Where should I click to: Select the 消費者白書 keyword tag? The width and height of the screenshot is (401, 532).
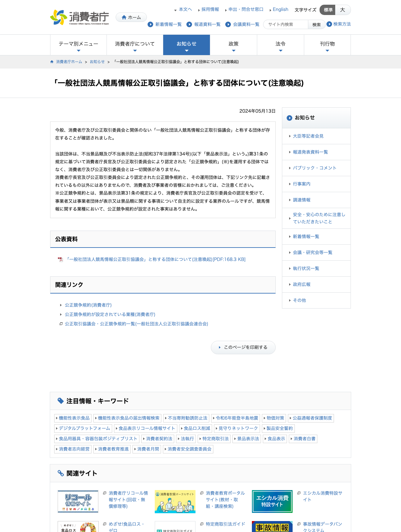tap(303, 439)
